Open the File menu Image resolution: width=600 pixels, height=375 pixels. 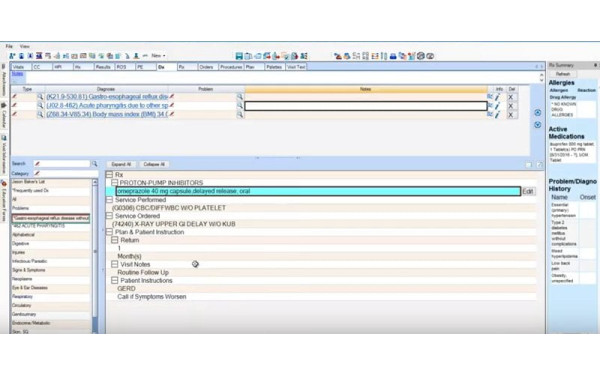9,46
